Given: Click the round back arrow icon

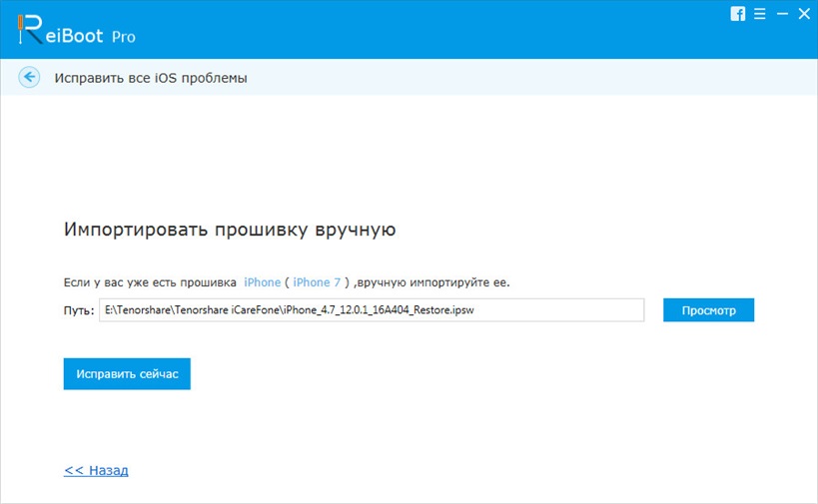Looking at the screenshot, I should click(29, 77).
